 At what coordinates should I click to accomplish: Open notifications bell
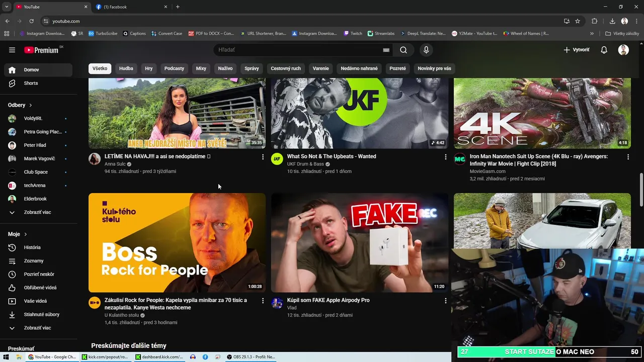[604, 50]
